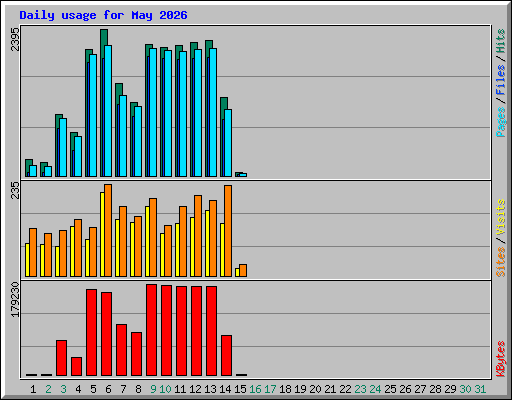
Task: Click the 'KBytes' legend label
Action: (500, 359)
